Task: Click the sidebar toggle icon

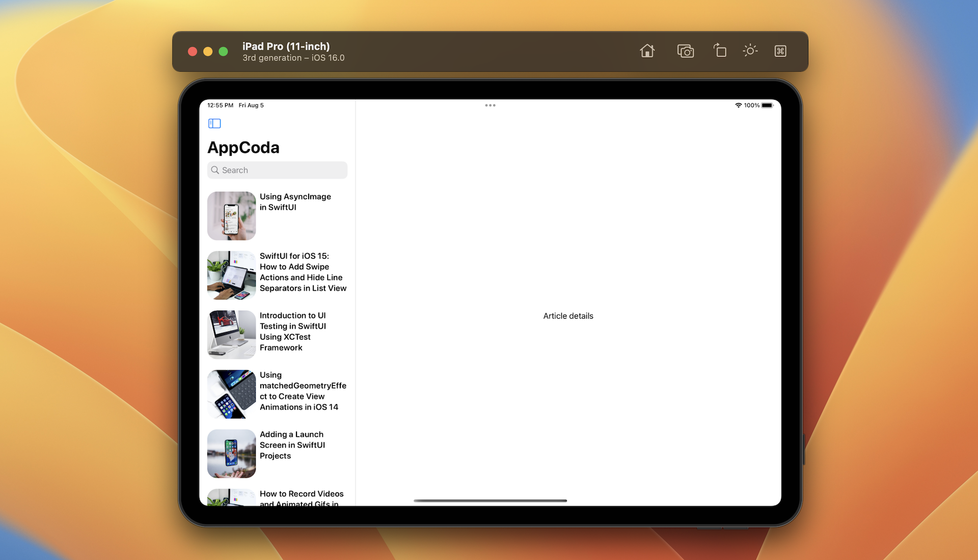Action: 214,123
